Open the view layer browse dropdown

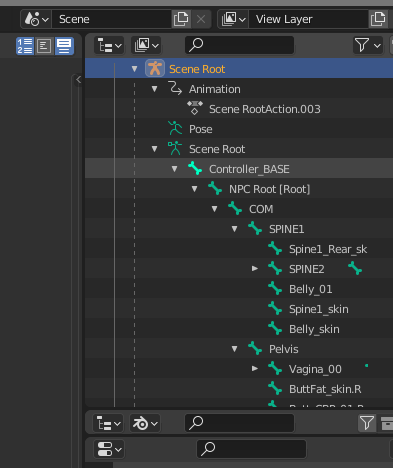coord(233,19)
